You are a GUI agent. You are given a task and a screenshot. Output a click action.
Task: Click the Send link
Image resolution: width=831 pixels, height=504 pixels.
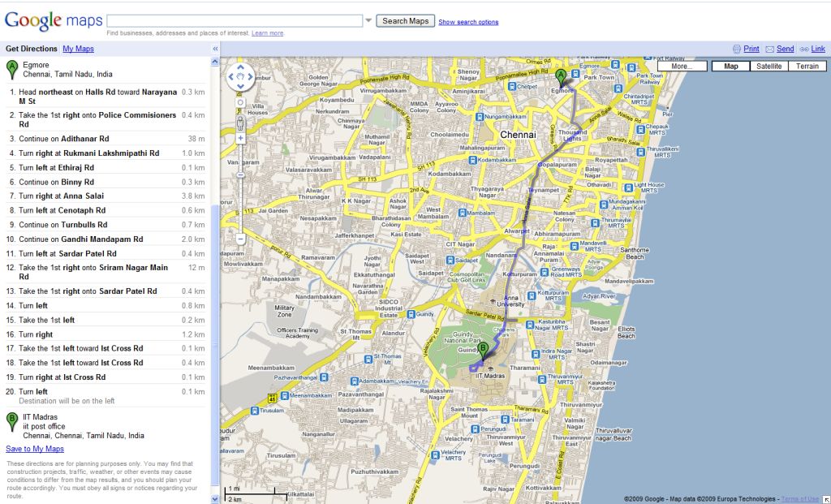coord(785,49)
